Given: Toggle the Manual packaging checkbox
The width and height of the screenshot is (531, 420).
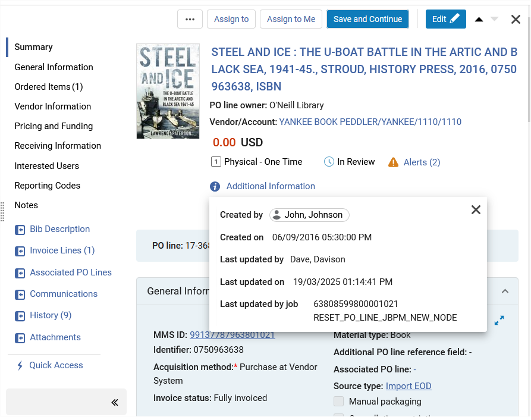Looking at the screenshot, I should coord(339,402).
